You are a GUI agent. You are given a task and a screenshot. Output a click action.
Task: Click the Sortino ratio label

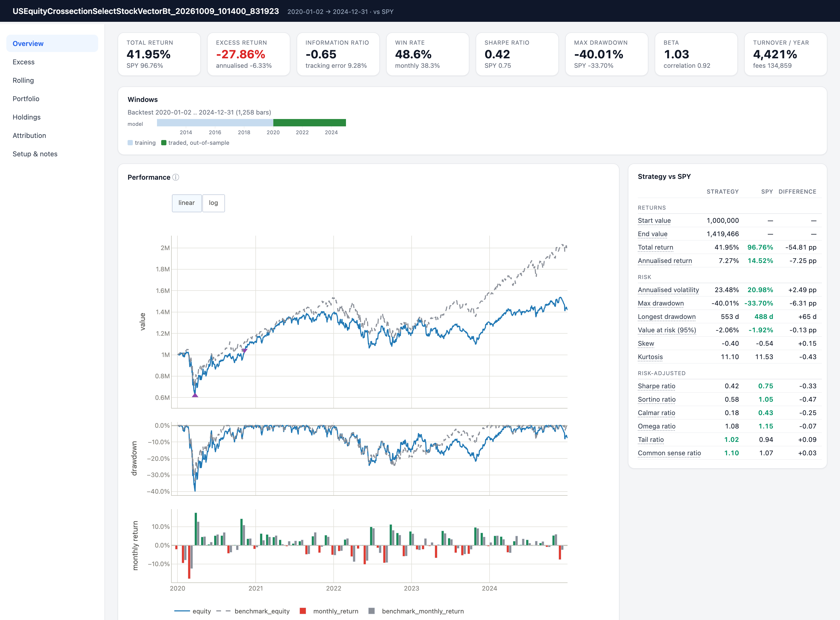[657, 399]
